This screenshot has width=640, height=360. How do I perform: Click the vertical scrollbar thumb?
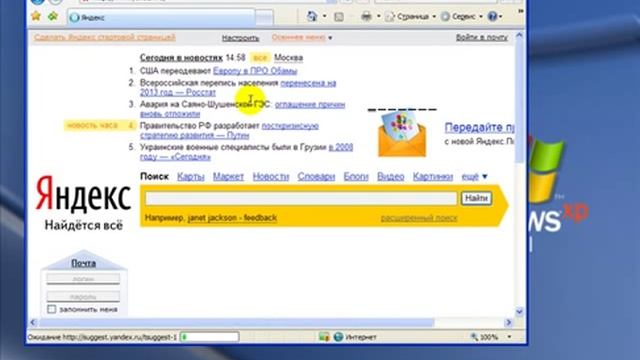519,102
